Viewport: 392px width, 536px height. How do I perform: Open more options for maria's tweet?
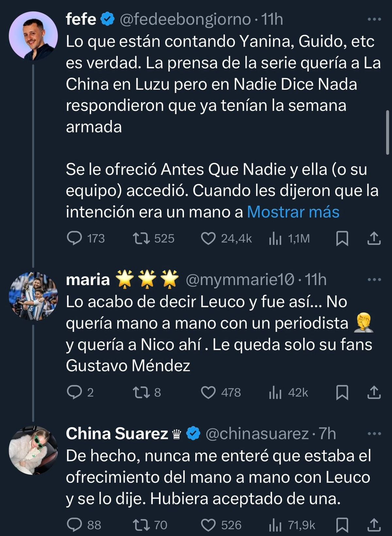point(374,280)
